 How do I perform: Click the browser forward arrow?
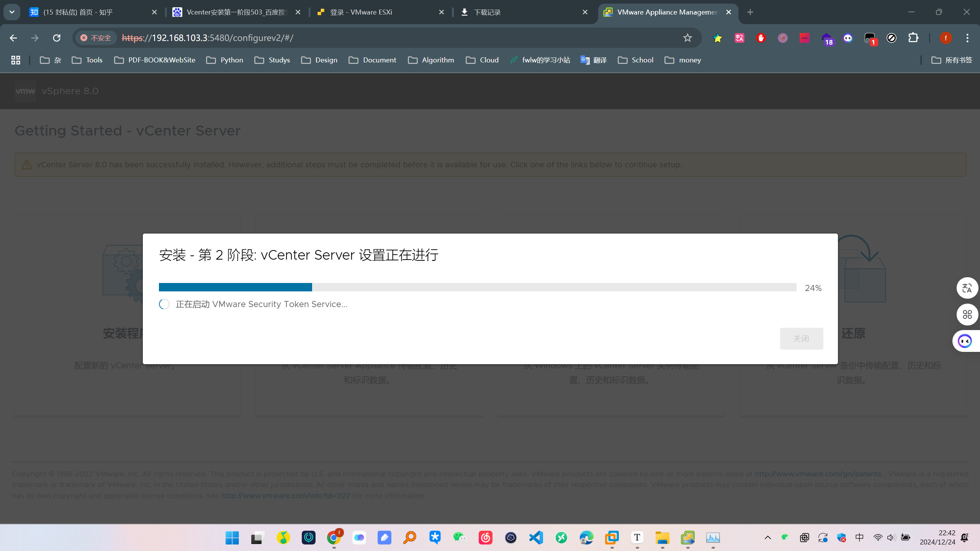pyautogui.click(x=35, y=38)
